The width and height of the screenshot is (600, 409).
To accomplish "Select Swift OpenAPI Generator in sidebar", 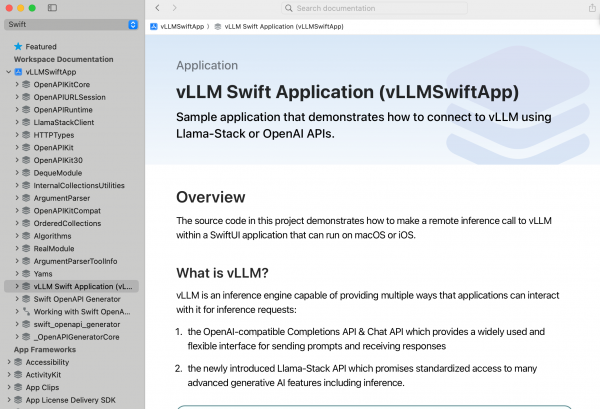I will point(84,299).
